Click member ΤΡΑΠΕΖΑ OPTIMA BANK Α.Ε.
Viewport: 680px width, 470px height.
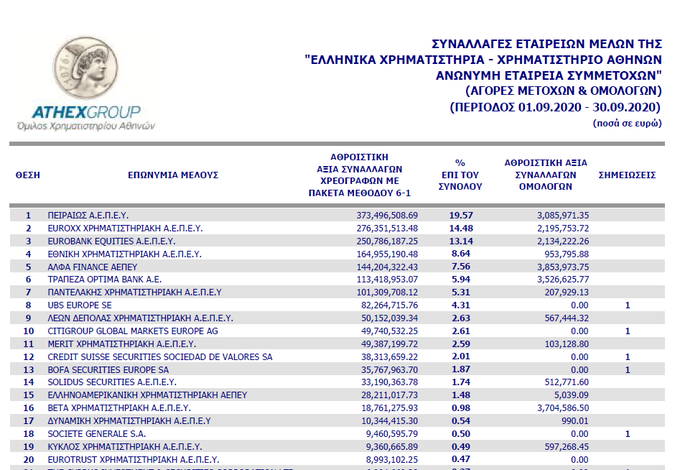point(105,280)
